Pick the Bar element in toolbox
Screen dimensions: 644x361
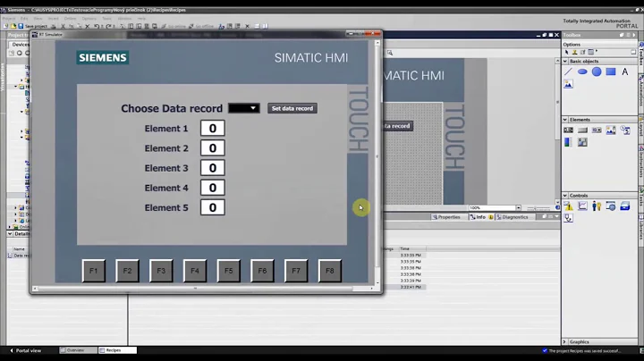[569, 142]
